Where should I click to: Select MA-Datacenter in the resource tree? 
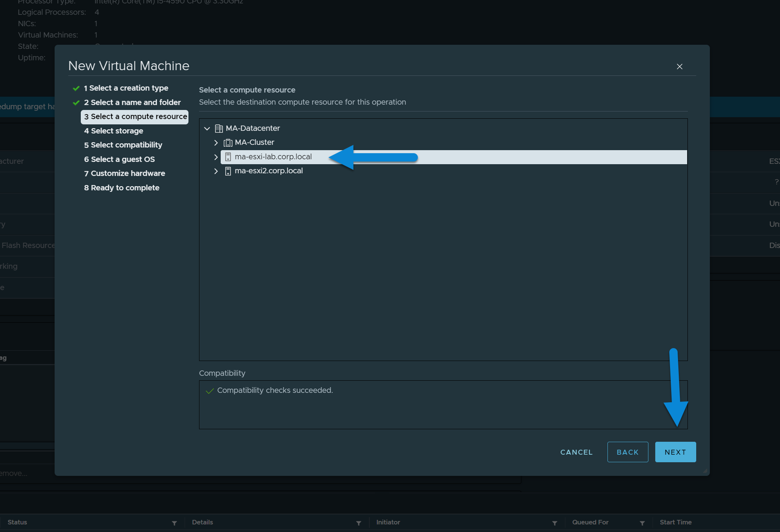253,128
